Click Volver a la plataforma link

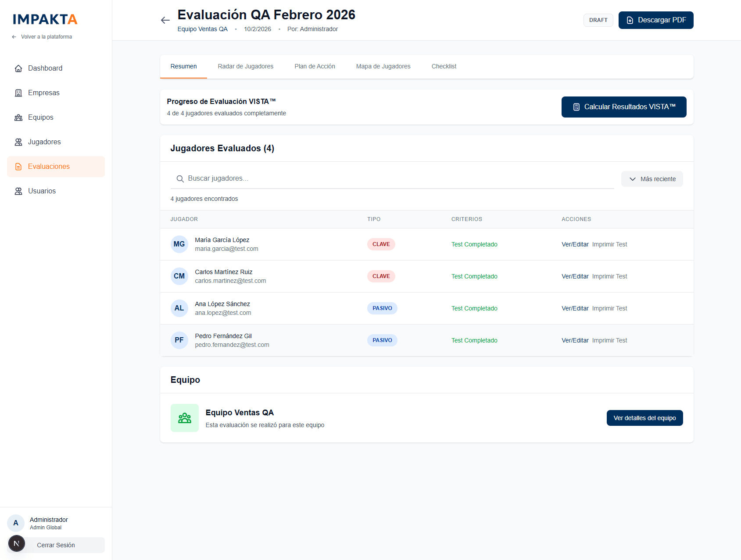tap(46, 37)
